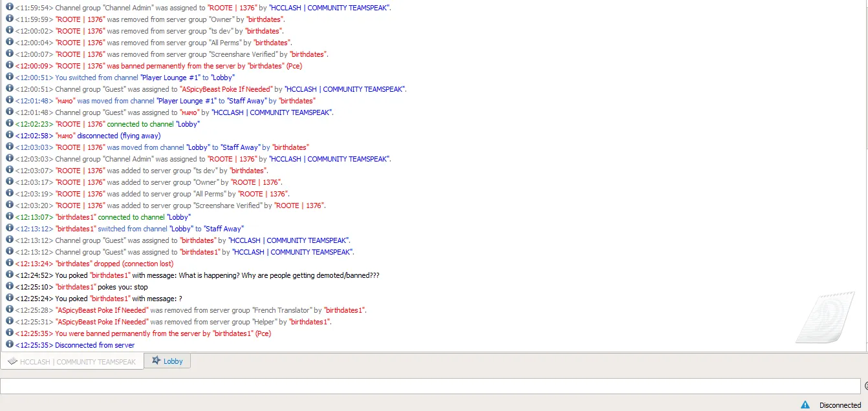Viewport: 868px width, 411px height.
Task: Click "ASpicyBeast Poke If Needed" in the 12:25:31 line
Action: 102,322
